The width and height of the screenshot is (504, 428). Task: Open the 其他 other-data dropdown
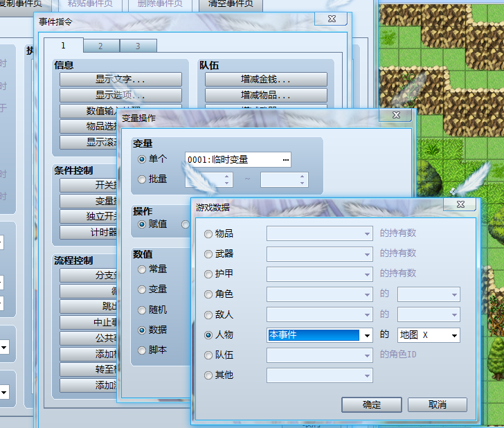pyautogui.click(x=320, y=375)
